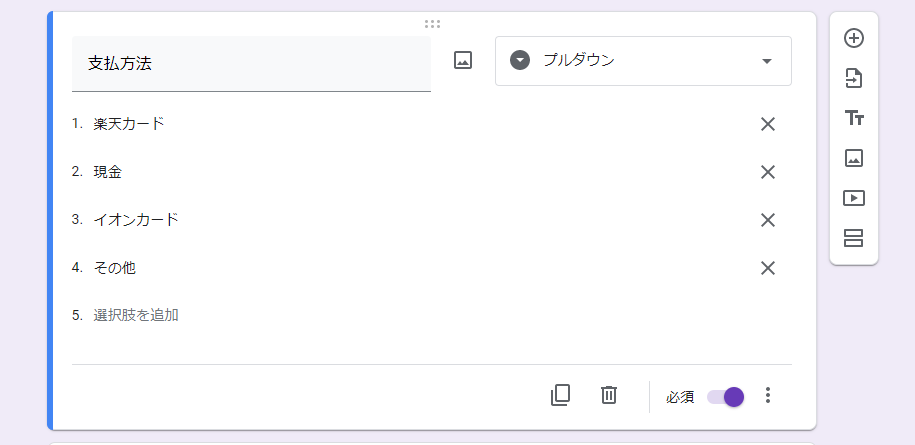Add a video to the form
Image resolution: width=915 pixels, height=445 pixels.
point(853,198)
